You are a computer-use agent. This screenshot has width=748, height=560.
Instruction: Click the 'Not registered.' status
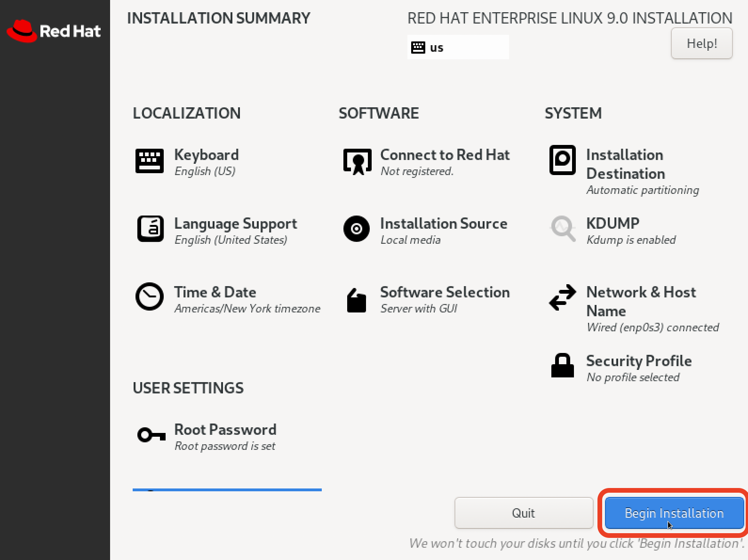[x=417, y=171]
